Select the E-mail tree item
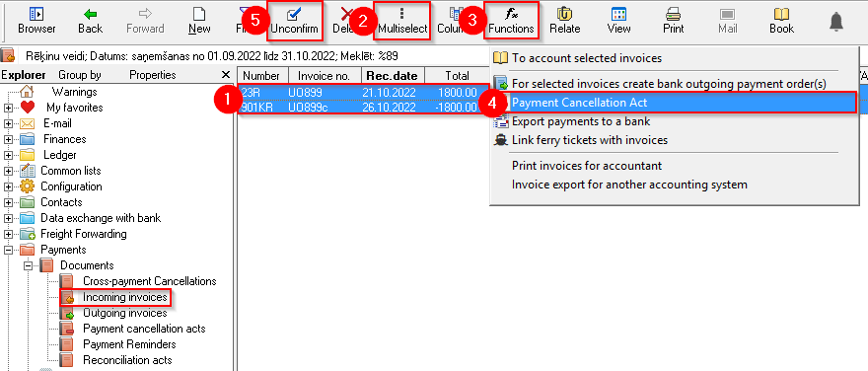Image resolution: width=868 pixels, height=371 pixels. point(57,123)
